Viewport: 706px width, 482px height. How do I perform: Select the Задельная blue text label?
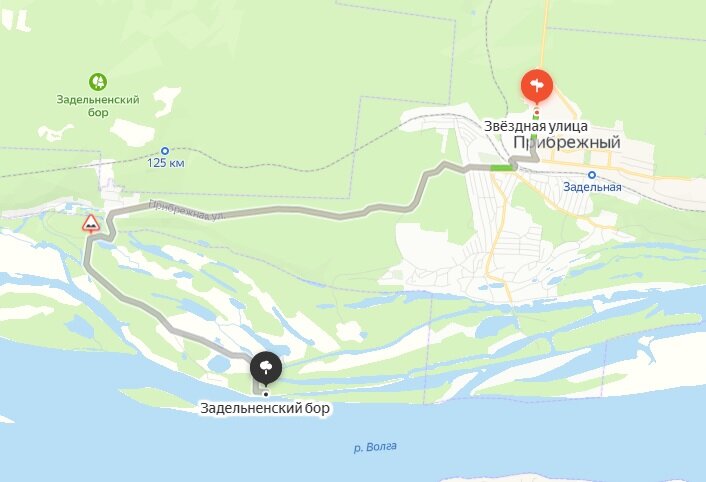click(592, 187)
